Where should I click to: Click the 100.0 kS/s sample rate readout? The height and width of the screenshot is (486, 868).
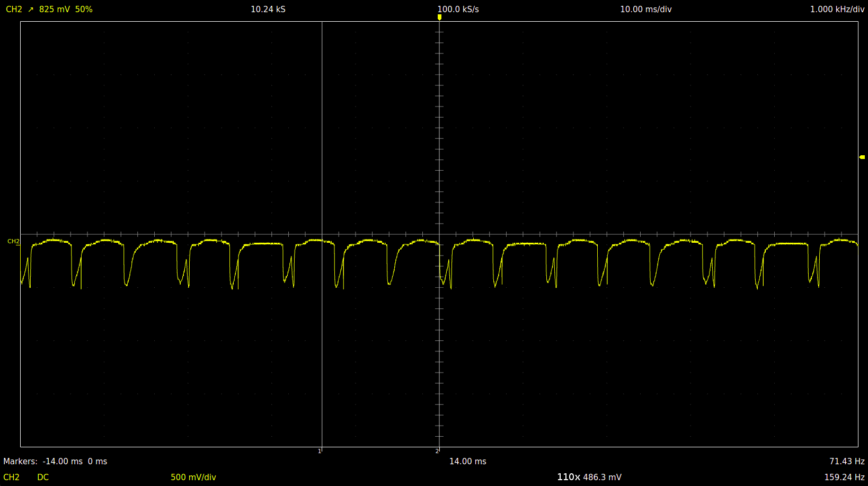(x=458, y=10)
